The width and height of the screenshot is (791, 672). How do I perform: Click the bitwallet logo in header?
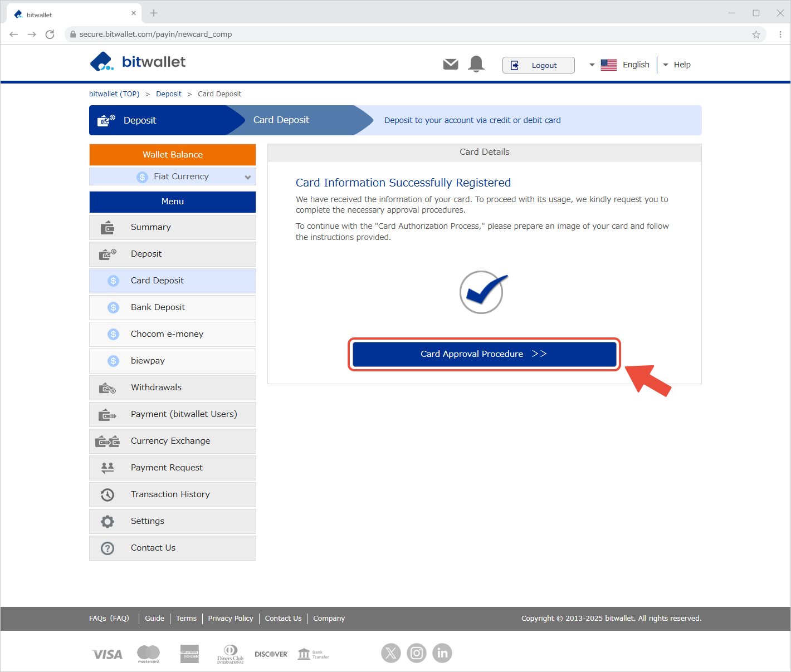pyautogui.click(x=138, y=62)
